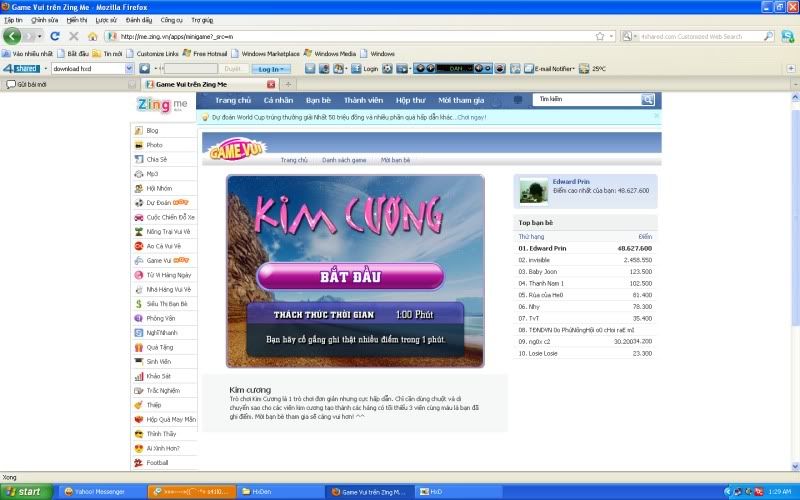Start the game with BẮT ĐẦU button

(351, 277)
